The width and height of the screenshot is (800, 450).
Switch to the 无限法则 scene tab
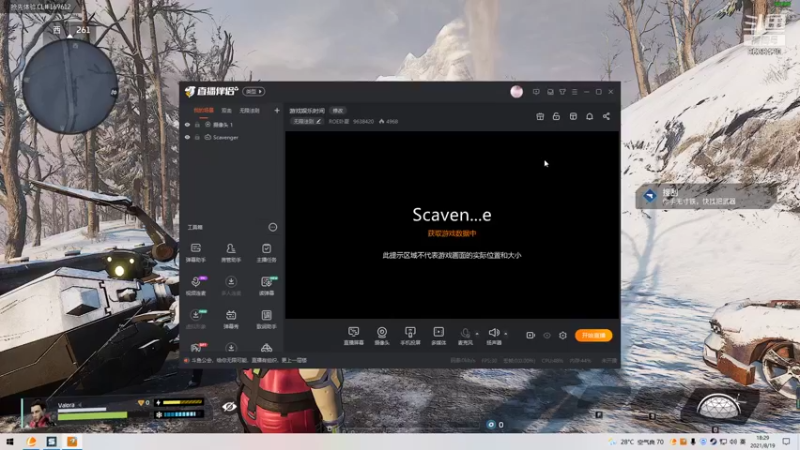[249, 110]
